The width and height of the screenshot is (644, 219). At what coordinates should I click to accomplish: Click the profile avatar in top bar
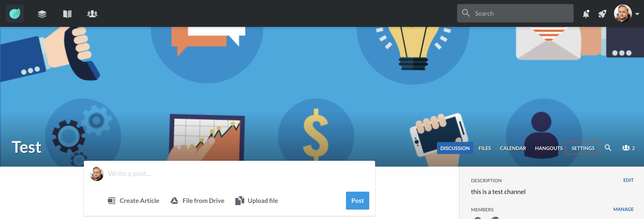click(622, 13)
